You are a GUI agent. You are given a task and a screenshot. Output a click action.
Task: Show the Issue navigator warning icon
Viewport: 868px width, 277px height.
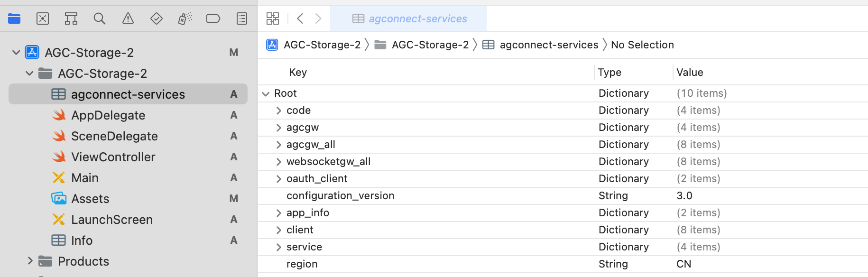[x=128, y=18]
